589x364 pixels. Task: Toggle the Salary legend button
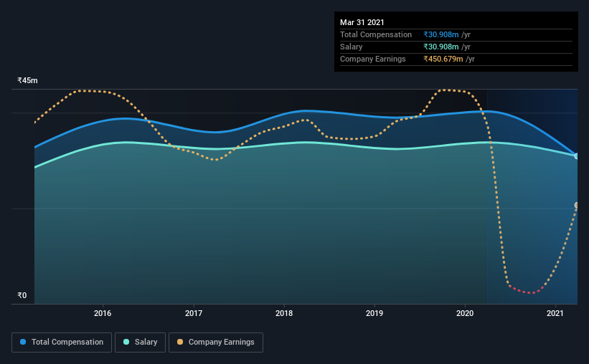(x=140, y=343)
